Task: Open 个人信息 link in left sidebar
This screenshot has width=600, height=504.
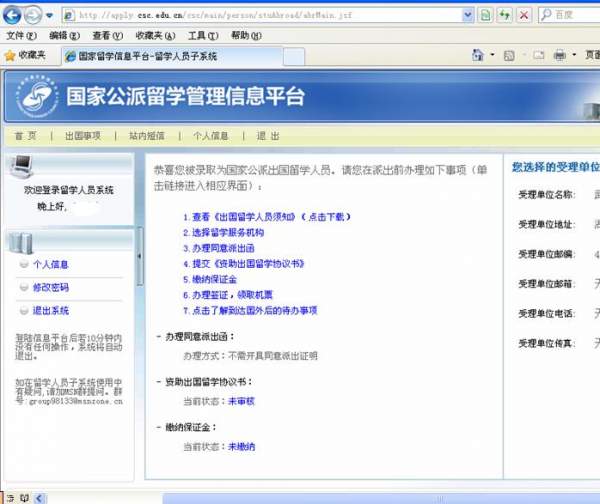Action: (x=51, y=264)
